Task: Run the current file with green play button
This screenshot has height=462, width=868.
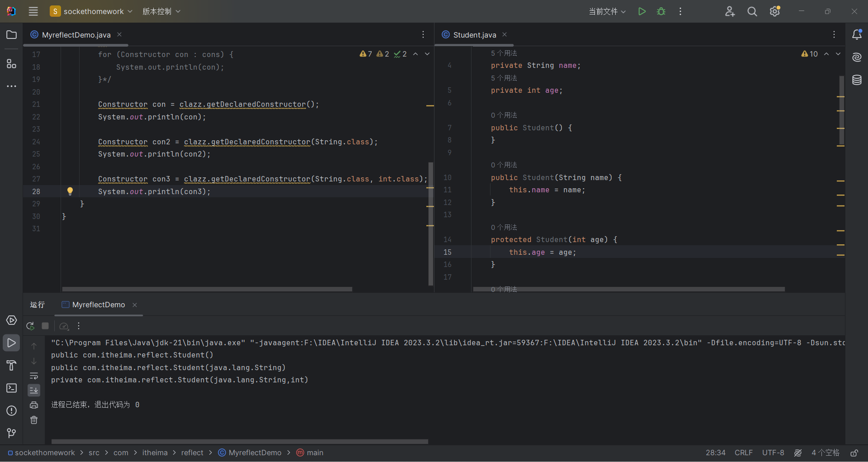Action: coord(642,11)
